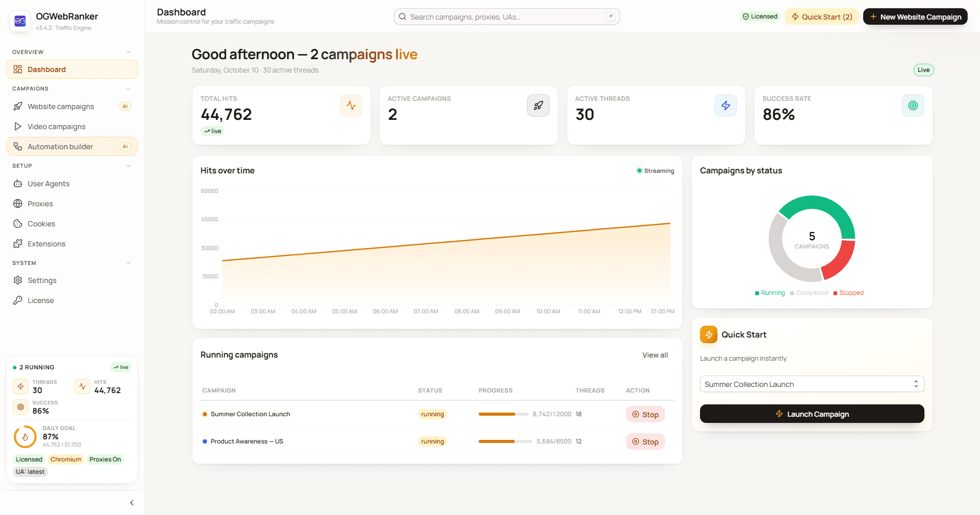Click the Active Threads lightning icon
This screenshot has height=515, width=980.
(x=726, y=105)
